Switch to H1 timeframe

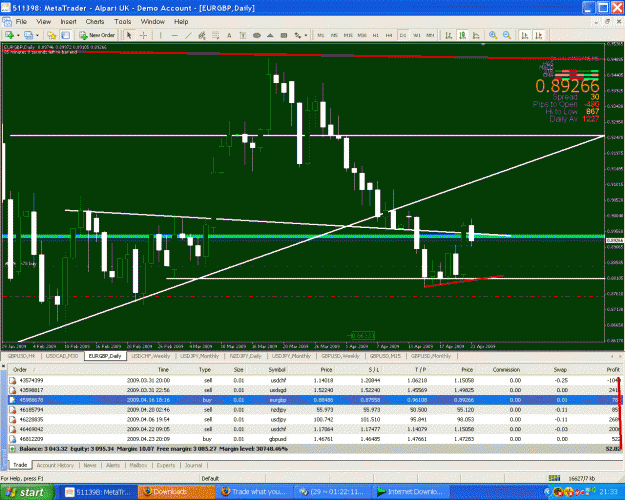click(x=375, y=35)
